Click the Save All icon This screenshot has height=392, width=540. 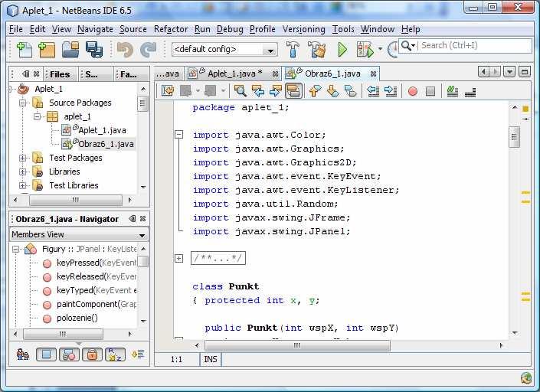pyautogui.click(x=94, y=50)
